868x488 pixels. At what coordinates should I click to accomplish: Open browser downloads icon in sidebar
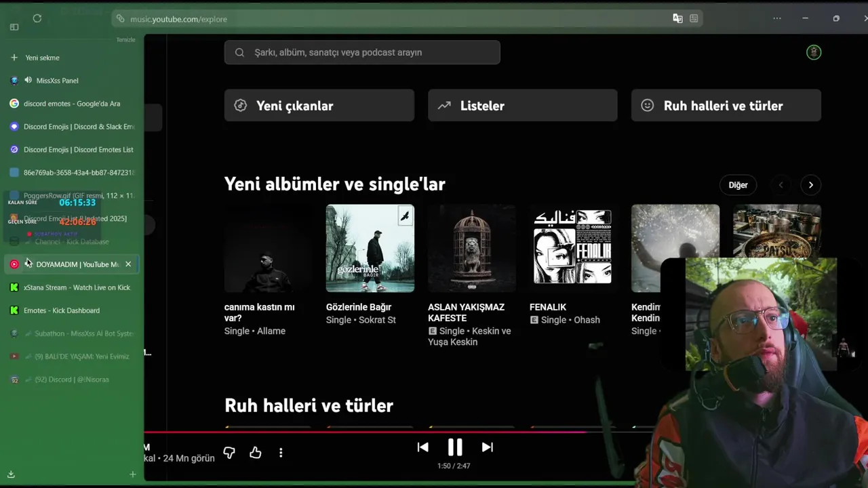[x=11, y=474]
